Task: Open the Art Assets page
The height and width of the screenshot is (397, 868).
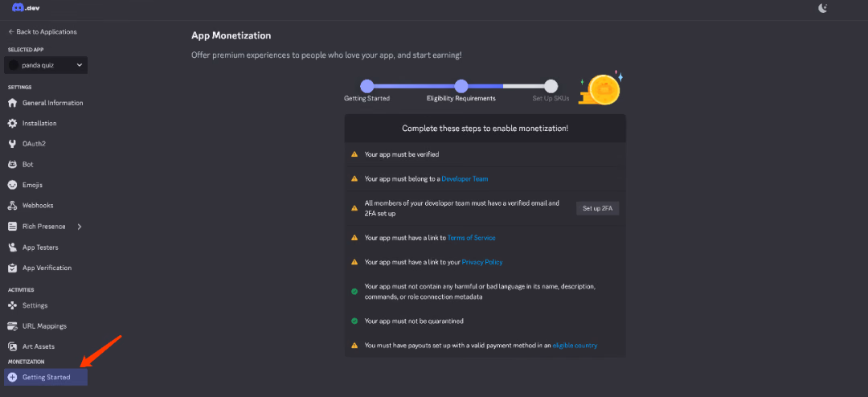Action: pos(39,346)
